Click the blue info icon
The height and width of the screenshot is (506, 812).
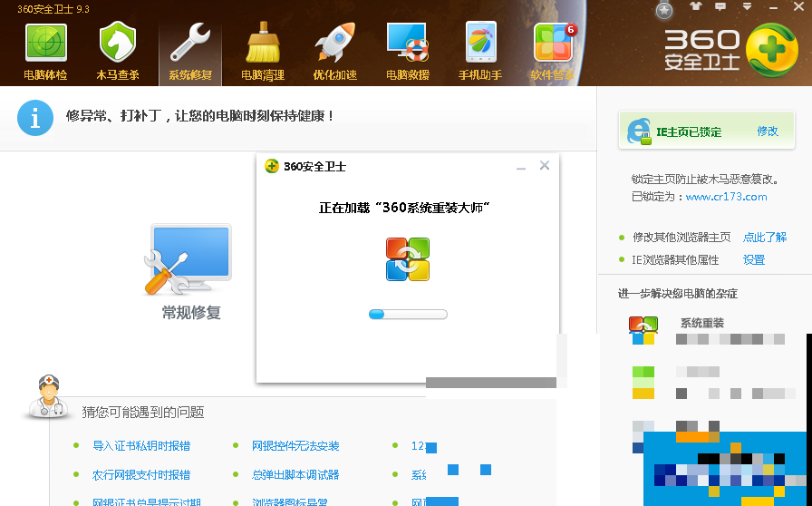pyautogui.click(x=35, y=118)
